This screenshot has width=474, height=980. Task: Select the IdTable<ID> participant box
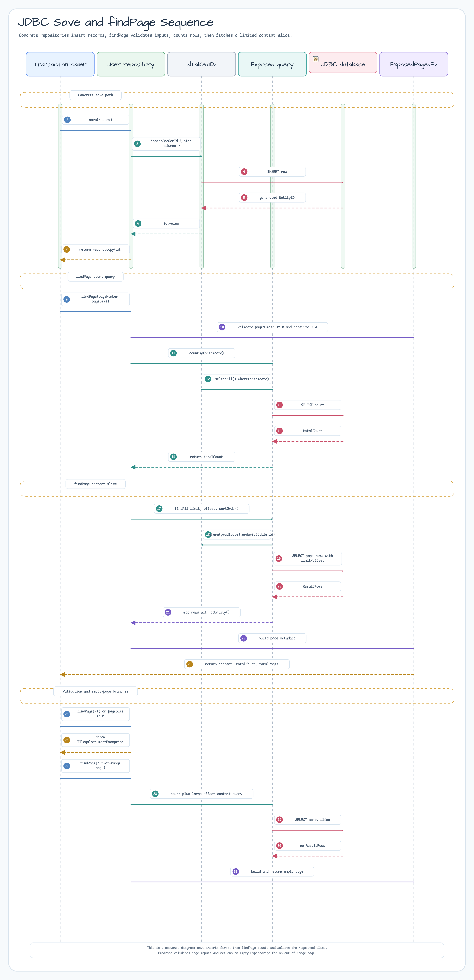point(202,64)
